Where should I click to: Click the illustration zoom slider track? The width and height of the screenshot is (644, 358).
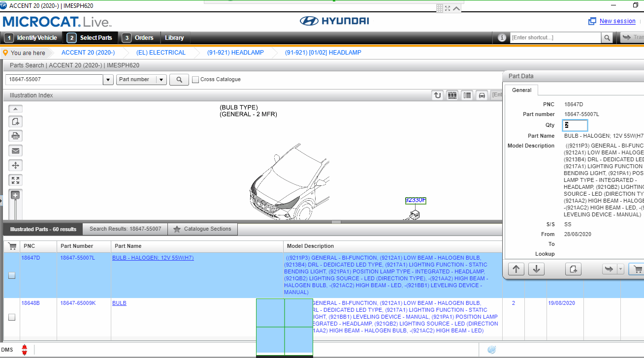click(x=15, y=210)
